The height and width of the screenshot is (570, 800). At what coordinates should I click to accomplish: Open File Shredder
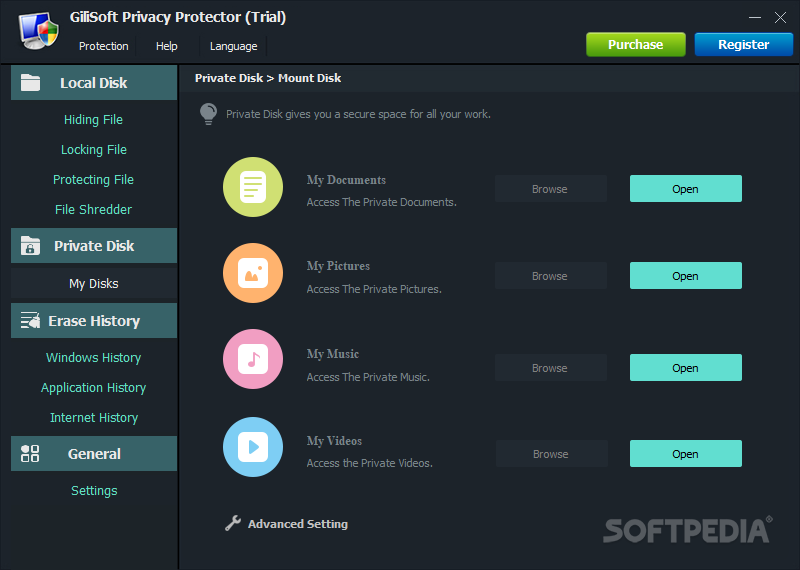click(93, 209)
